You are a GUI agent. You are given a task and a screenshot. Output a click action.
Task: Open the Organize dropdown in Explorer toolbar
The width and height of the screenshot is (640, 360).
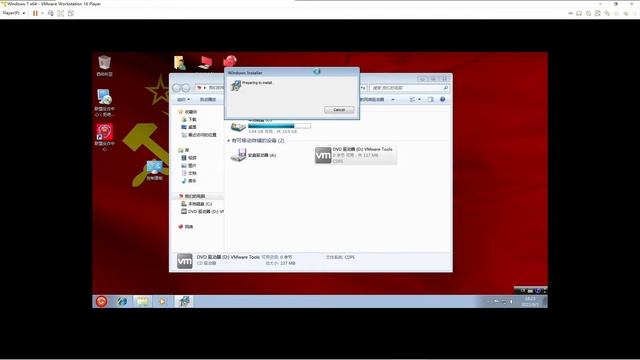click(183, 100)
